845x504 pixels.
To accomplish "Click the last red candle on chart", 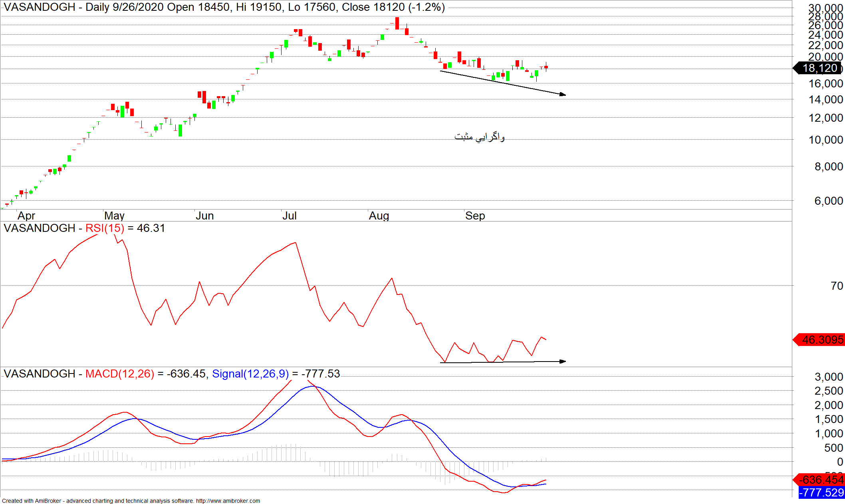I will coord(546,67).
